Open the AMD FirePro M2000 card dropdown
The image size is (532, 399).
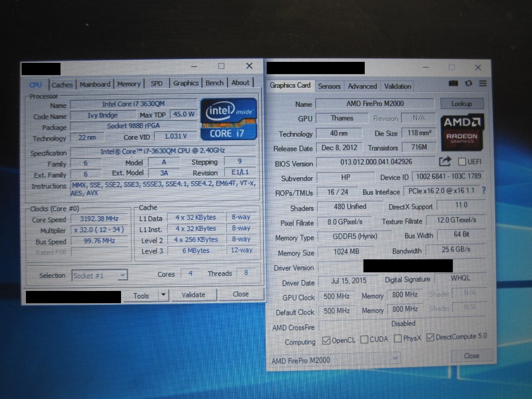tap(334, 360)
